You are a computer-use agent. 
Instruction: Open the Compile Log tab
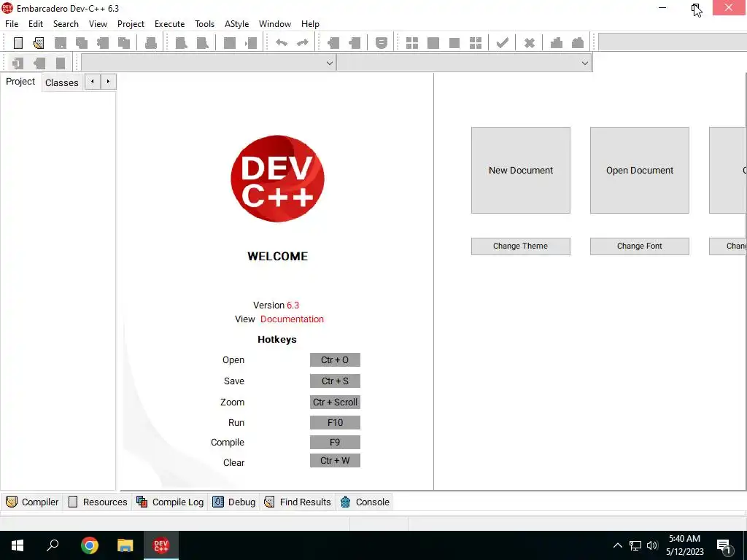click(170, 502)
